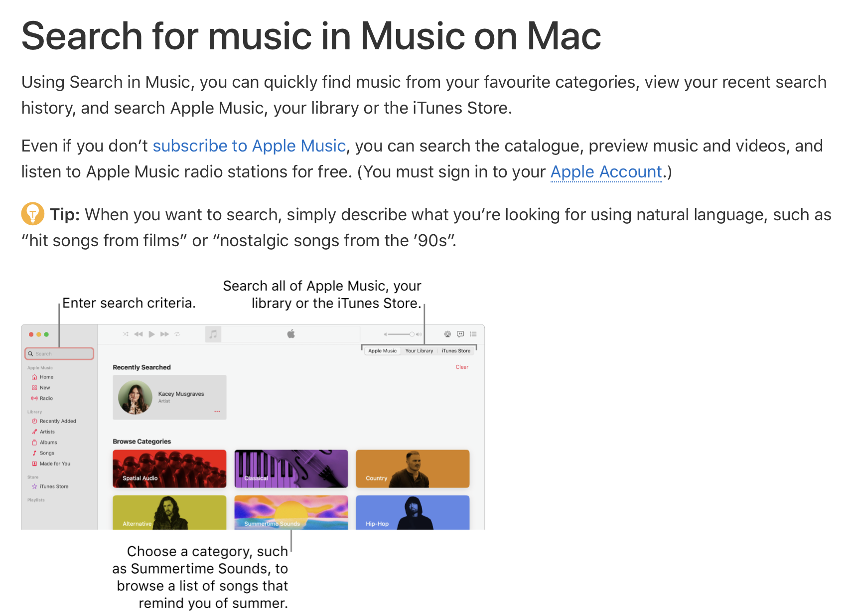853x616 pixels.
Task: Browse the Spatial Audio category
Action: pyautogui.click(x=169, y=468)
